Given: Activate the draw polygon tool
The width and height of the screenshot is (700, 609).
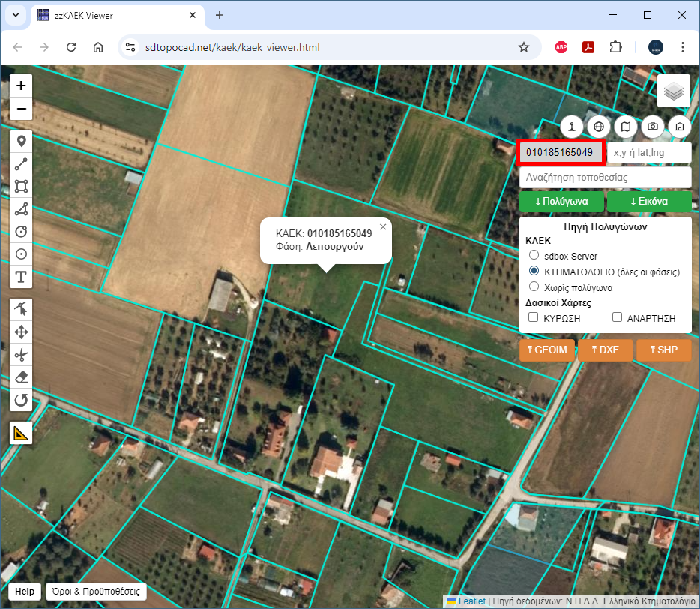Looking at the screenshot, I should coord(21,208).
